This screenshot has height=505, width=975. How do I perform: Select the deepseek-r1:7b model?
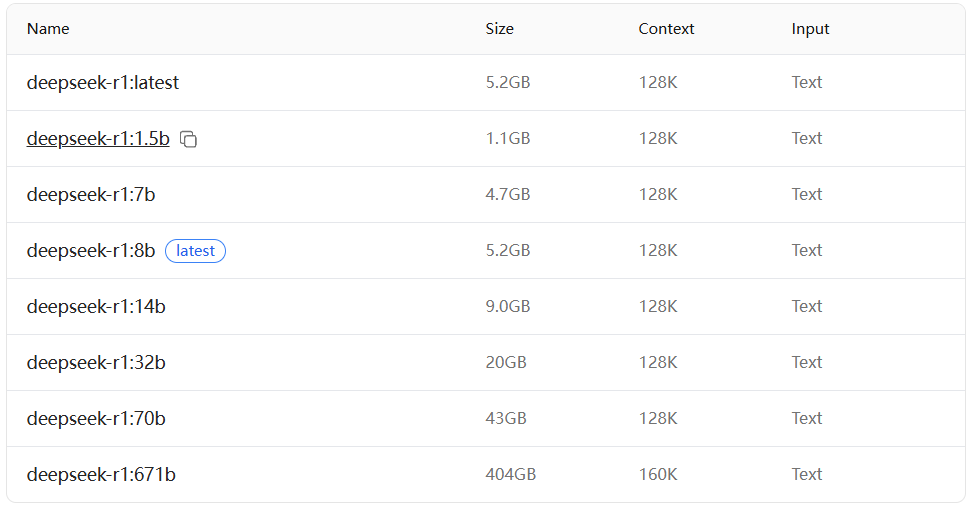pos(91,195)
